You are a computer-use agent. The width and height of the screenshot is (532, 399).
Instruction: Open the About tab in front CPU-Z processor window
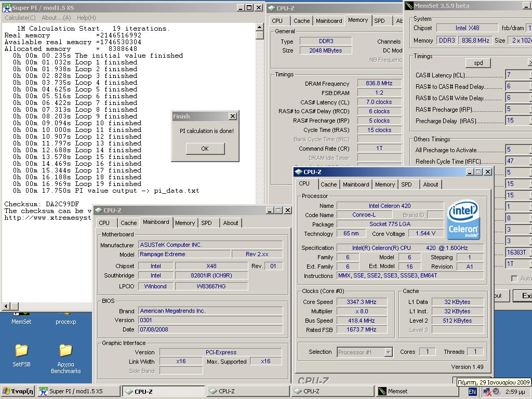pos(431,184)
